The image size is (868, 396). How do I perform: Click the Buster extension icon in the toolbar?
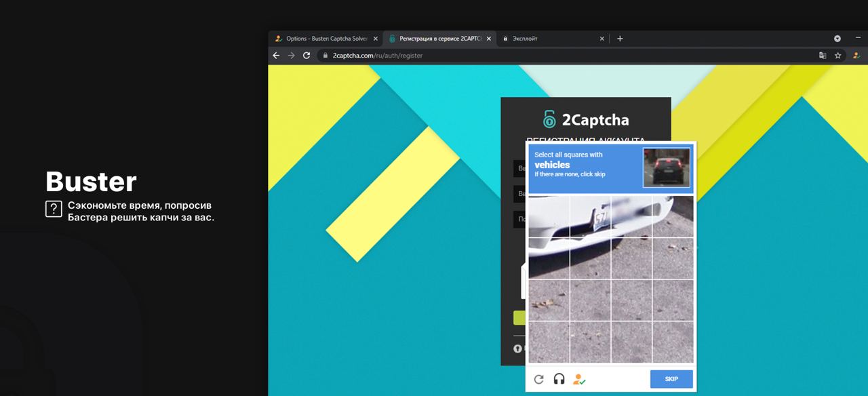coord(856,56)
